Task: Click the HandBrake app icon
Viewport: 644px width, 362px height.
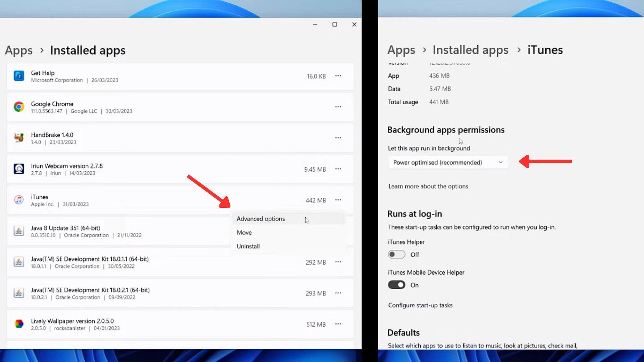Action: (x=19, y=138)
